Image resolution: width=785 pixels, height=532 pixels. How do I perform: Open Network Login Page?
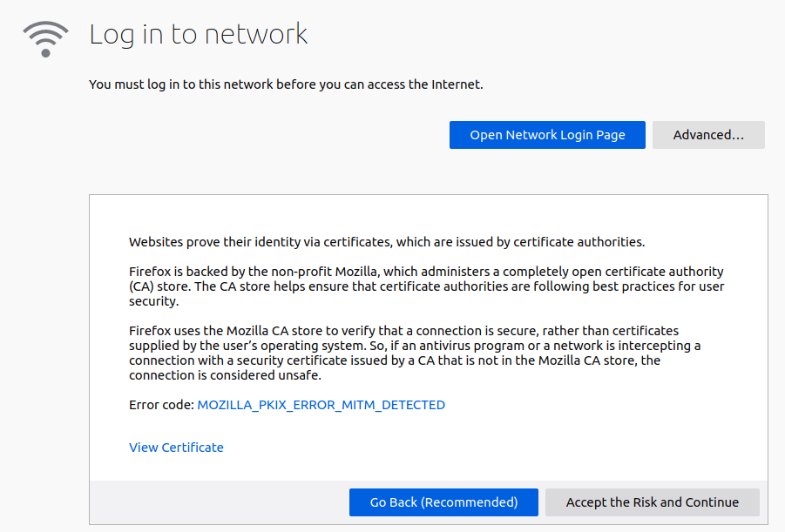point(547,135)
